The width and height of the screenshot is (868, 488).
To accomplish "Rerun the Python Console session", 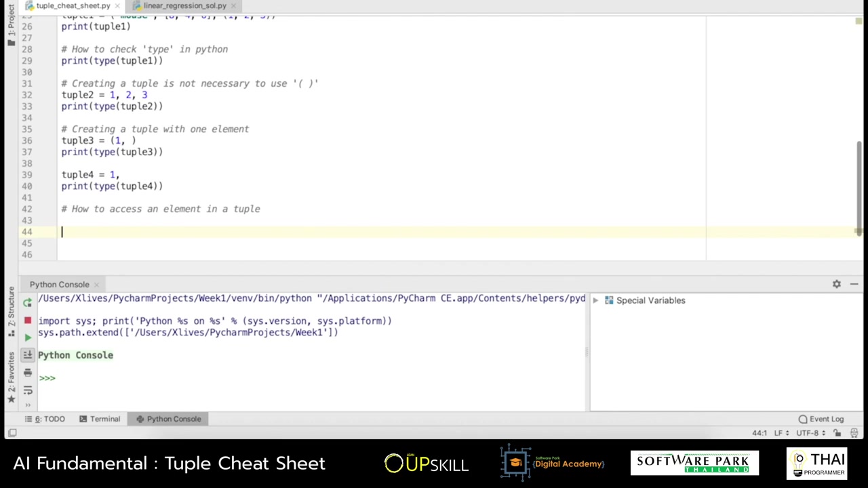I will pos(27,302).
